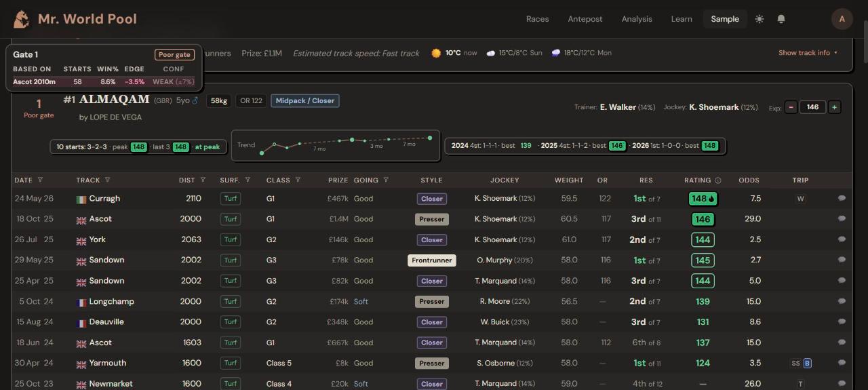This screenshot has height=390, width=868.
Task: Open the Learn tab
Action: (x=682, y=19)
